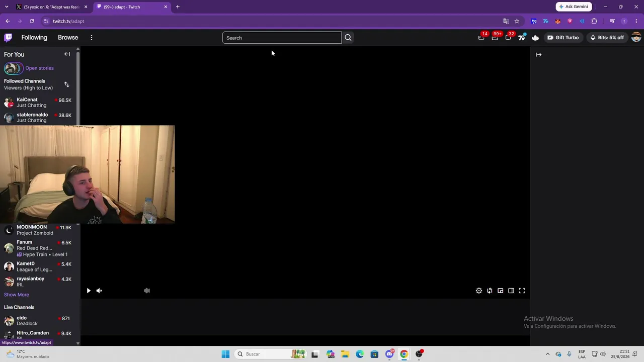Toggle picture-in-picture mini player
The width and height of the screenshot is (644, 362).
point(501,291)
